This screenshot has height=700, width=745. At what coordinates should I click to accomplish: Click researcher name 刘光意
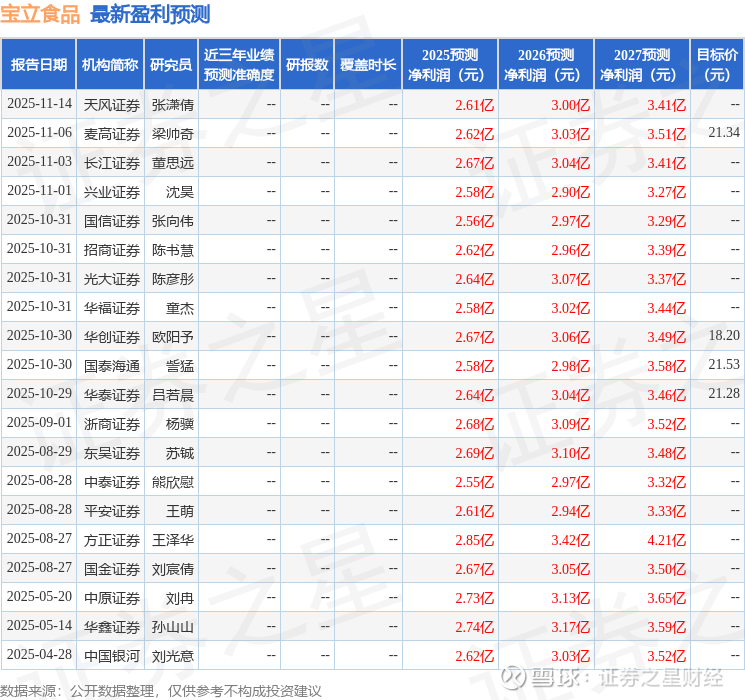[173, 656]
